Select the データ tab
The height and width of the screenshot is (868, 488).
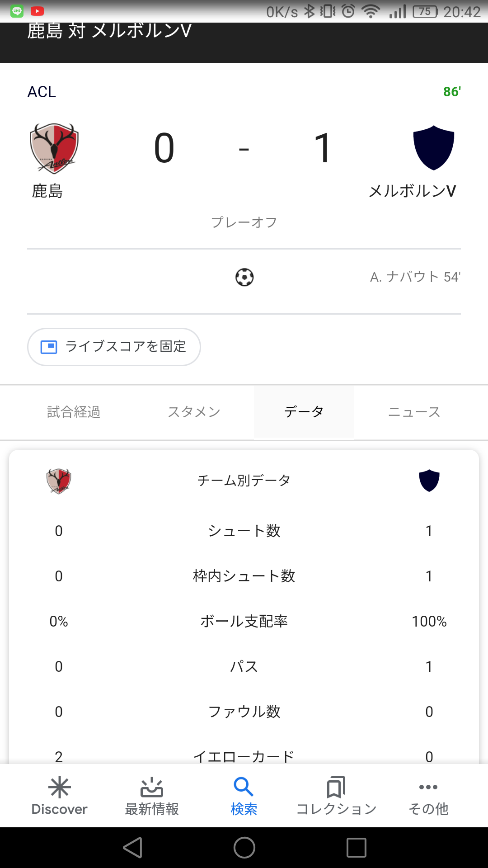(304, 412)
